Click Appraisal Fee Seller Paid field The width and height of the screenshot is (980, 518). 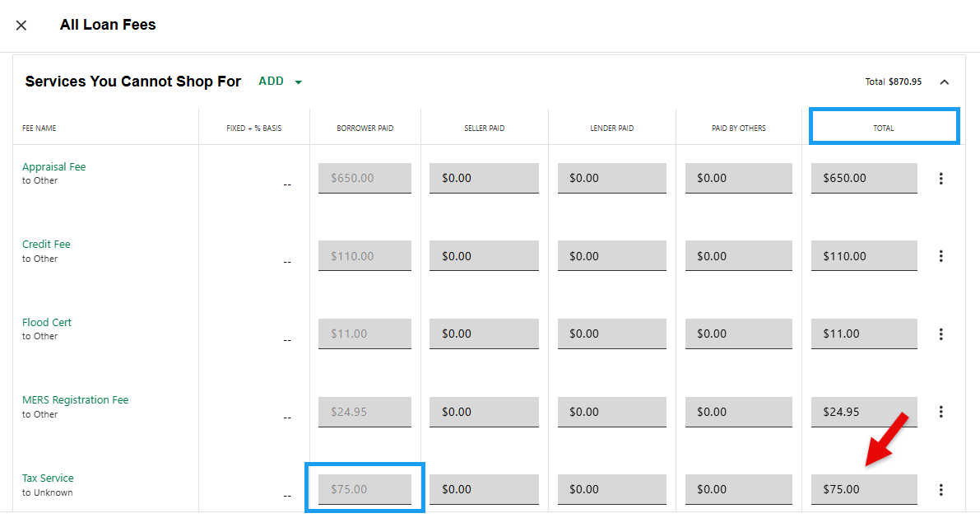(x=484, y=179)
